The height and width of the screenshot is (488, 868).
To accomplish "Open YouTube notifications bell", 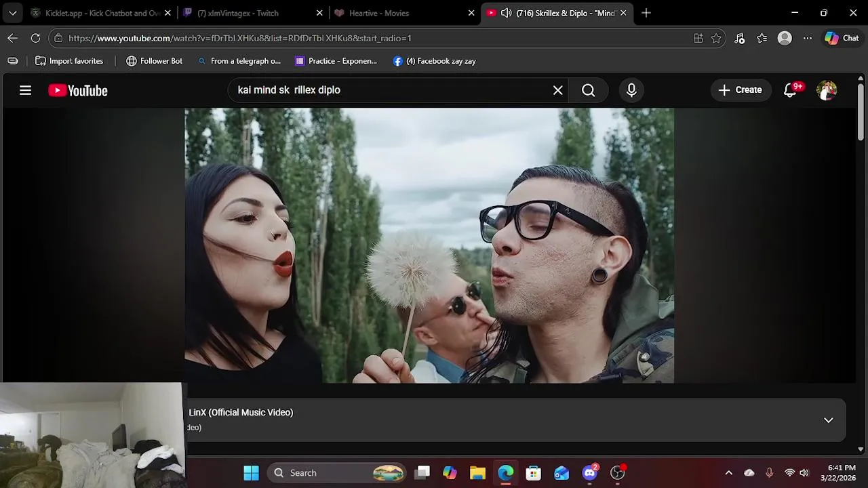I will click(790, 90).
